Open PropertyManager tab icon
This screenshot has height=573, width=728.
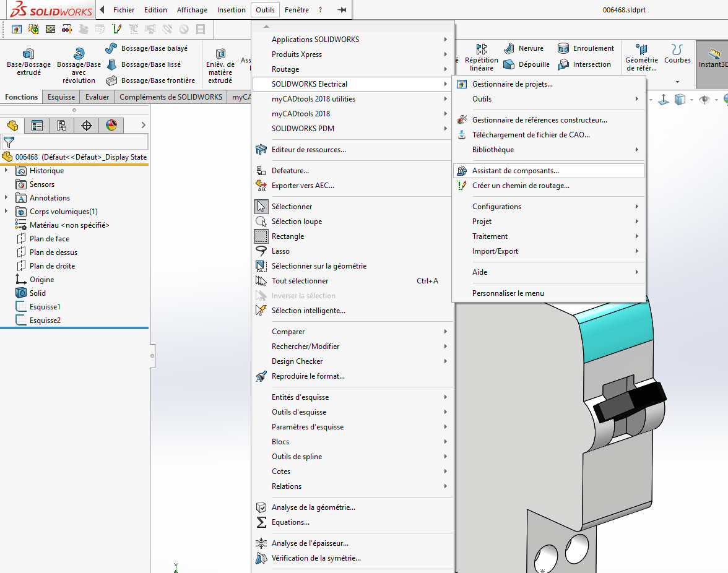click(x=37, y=125)
